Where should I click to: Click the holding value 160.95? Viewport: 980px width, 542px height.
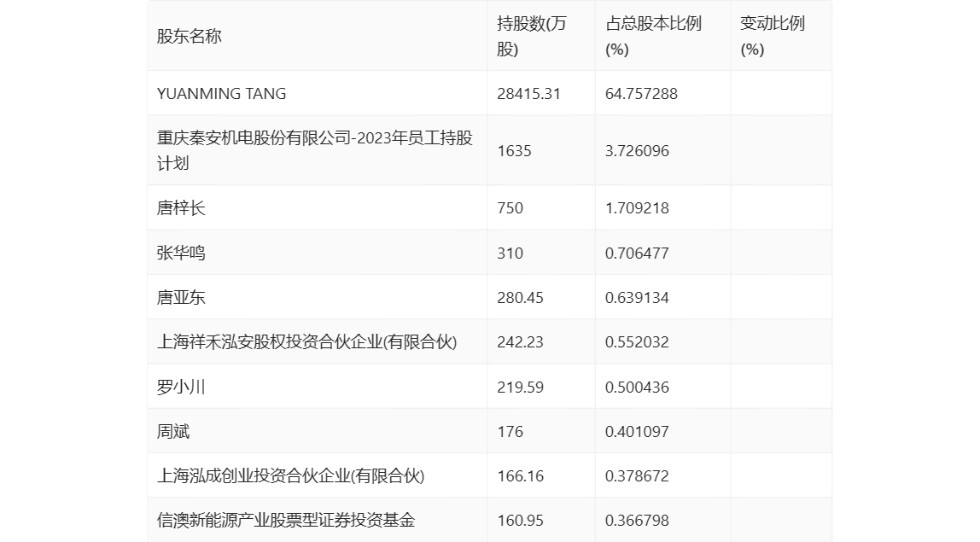tap(520, 520)
